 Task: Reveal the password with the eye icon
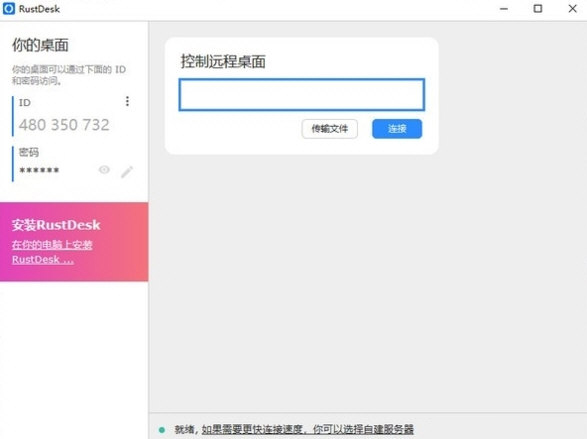tap(104, 170)
